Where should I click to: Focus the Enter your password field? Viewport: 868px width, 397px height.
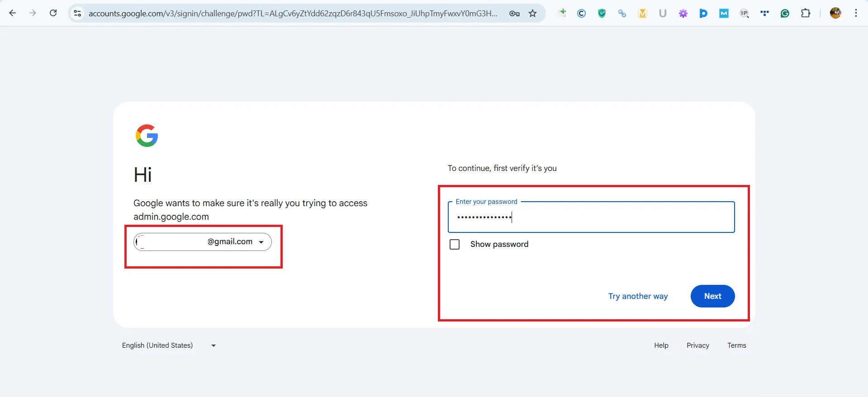(591, 217)
